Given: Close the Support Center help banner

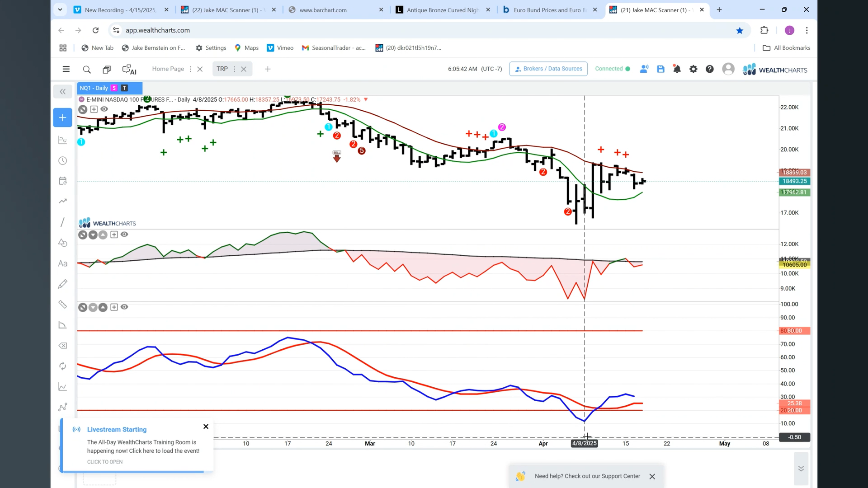Looking at the screenshot, I should pos(652,477).
